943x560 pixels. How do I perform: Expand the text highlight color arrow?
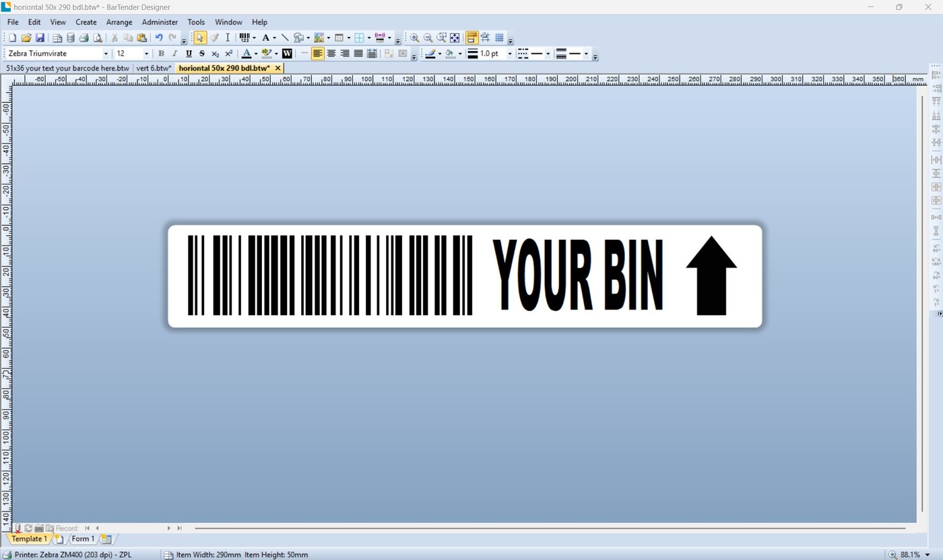tap(276, 54)
